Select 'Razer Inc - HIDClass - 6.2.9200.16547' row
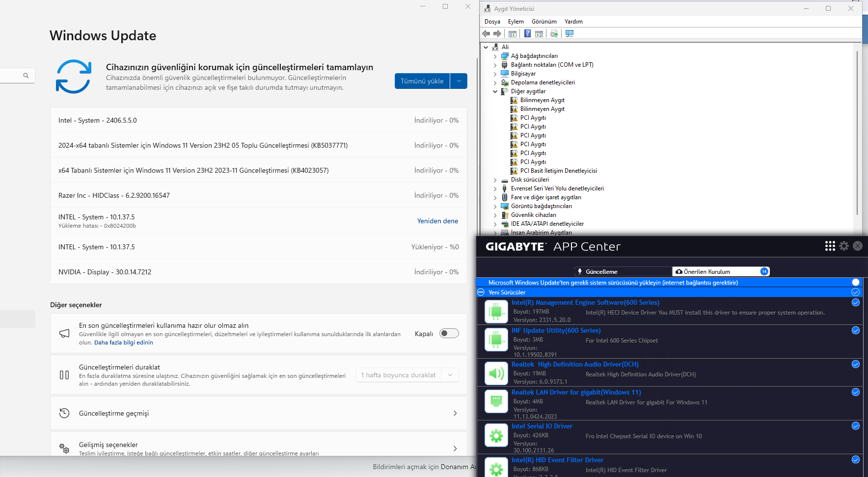Screen dimensions: 868x477 tap(258, 195)
